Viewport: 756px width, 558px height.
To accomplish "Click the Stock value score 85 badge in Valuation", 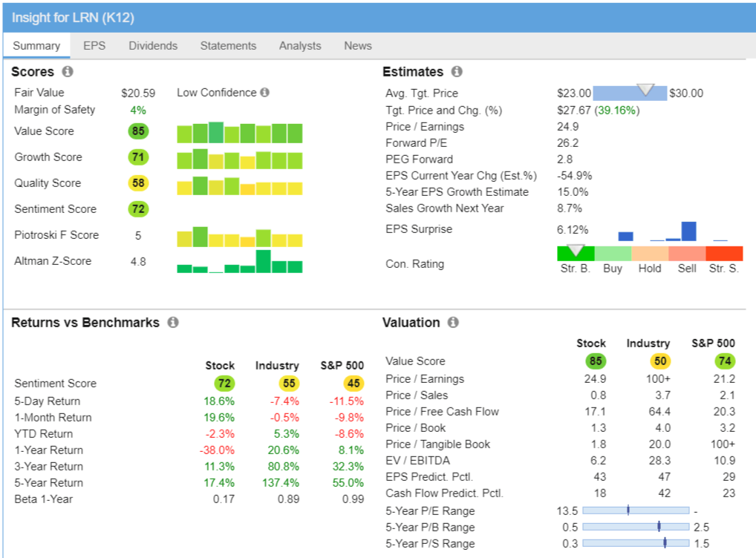I will coord(596,361).
